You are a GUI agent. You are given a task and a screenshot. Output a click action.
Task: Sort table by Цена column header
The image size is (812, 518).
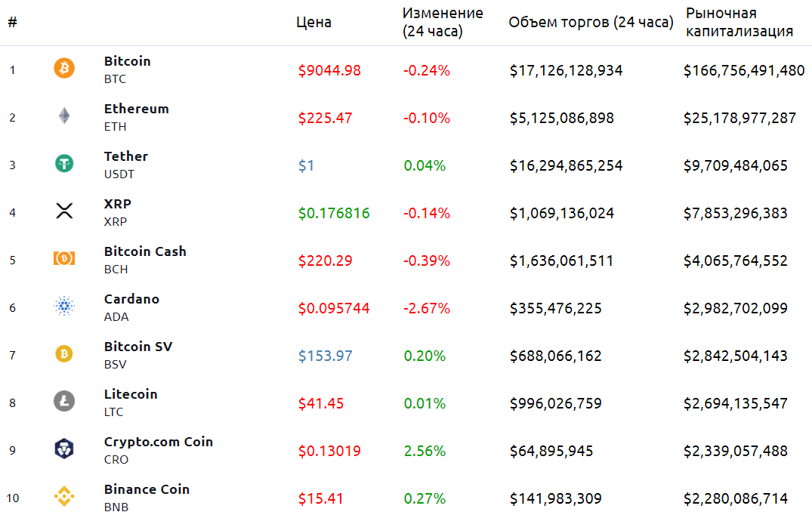[x=313, y=23]
